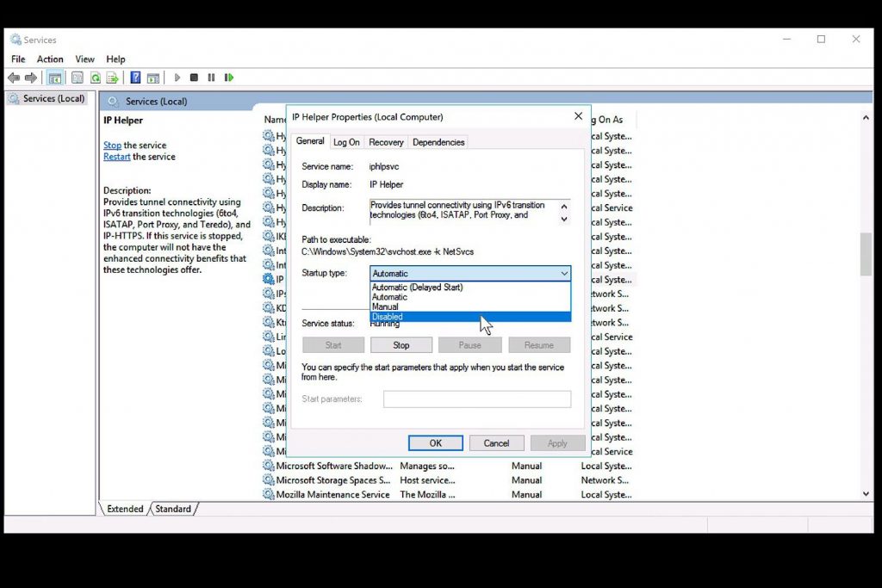Click the services list vertical scrollbar thumb

tap(866, 254)
